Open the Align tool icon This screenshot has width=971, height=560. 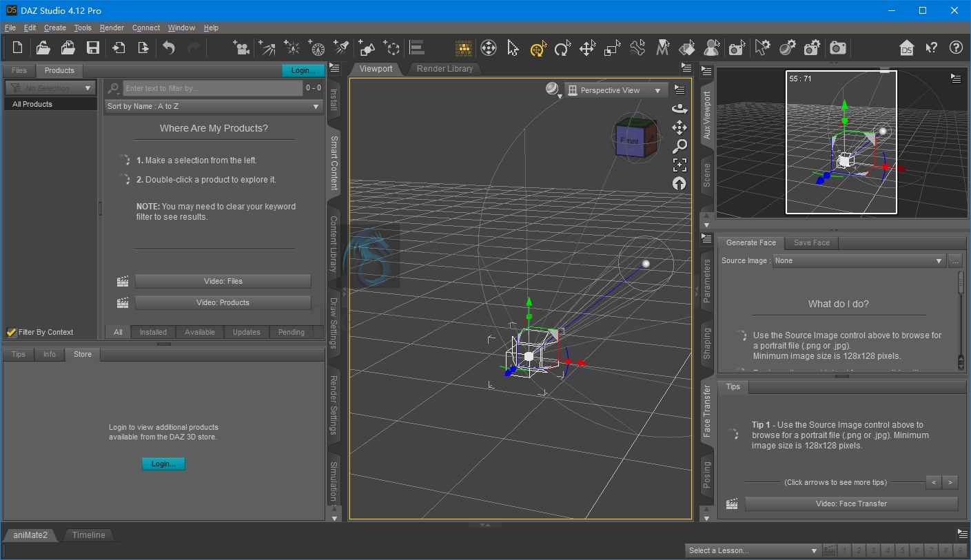[x=416, y=48]
